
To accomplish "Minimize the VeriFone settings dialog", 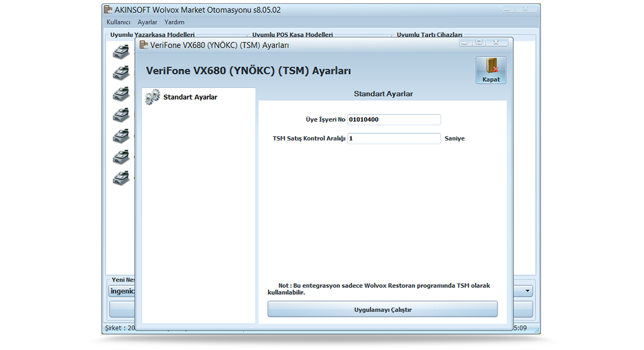I will pyautogui.click(x=464, y=42).
